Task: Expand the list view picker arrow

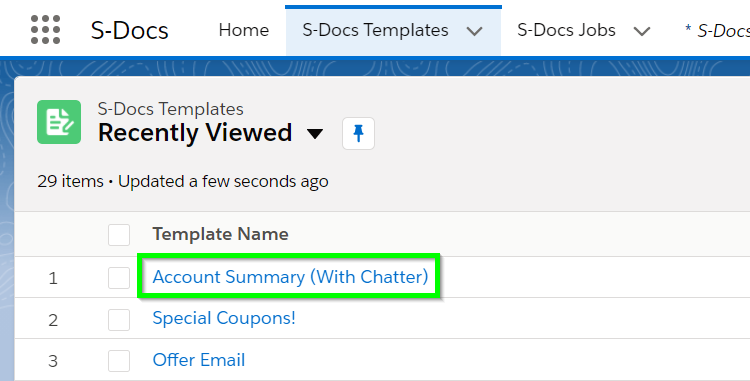Action: [x=315, y=134]
